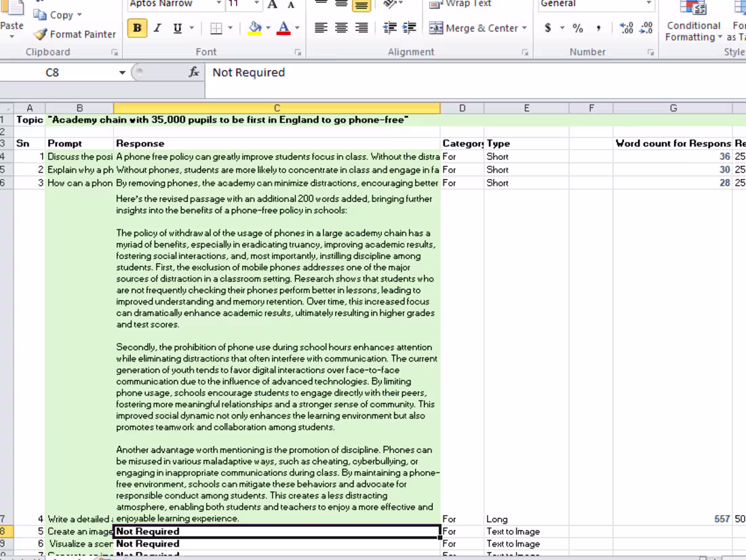This screenshot has width=746, height=560.
Task: Click the Copy command
Action: 58,14
